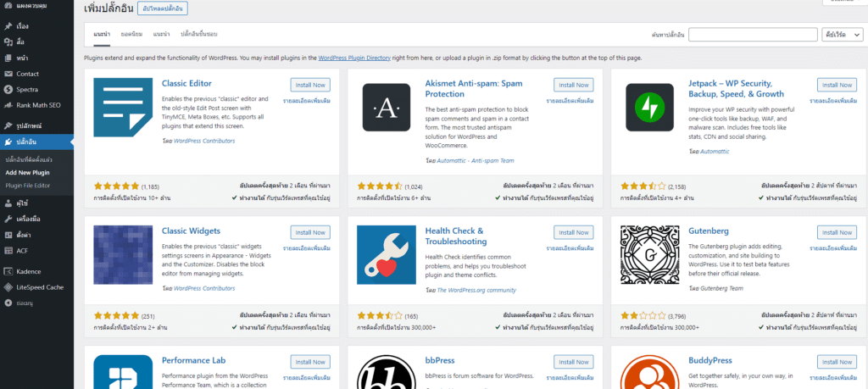Screen dimensions: 868x389
Task: Install the BuddyPress plugin
Action: pos(837,361)
